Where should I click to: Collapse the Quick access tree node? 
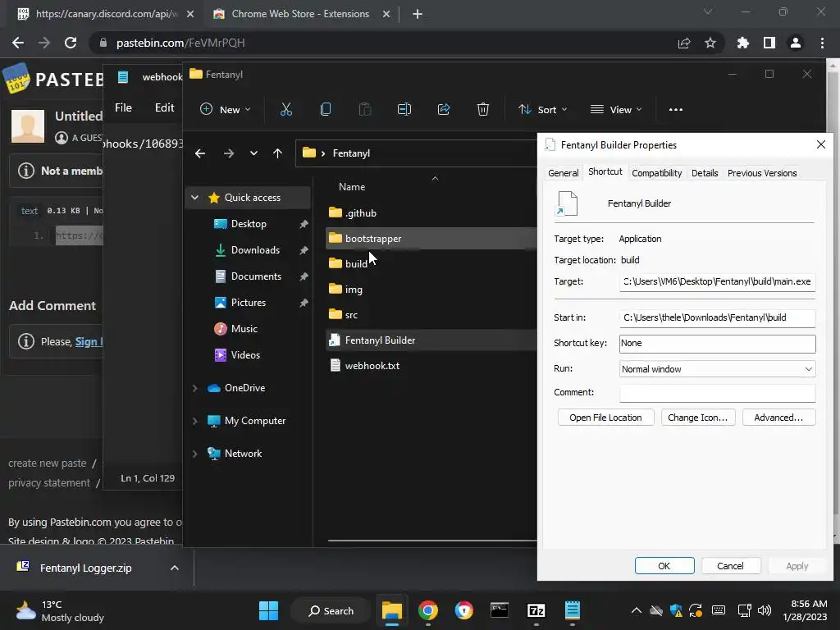[195, 198]
